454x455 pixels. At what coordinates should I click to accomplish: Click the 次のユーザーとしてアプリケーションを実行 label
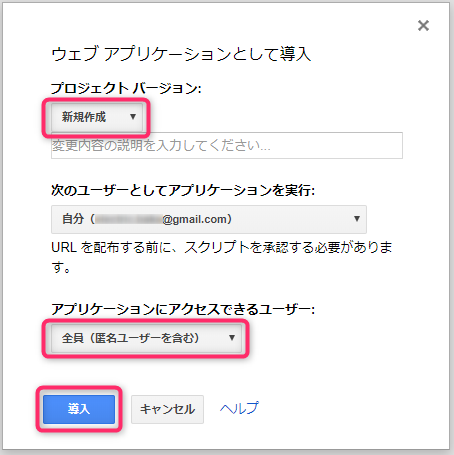click(183, 191)
